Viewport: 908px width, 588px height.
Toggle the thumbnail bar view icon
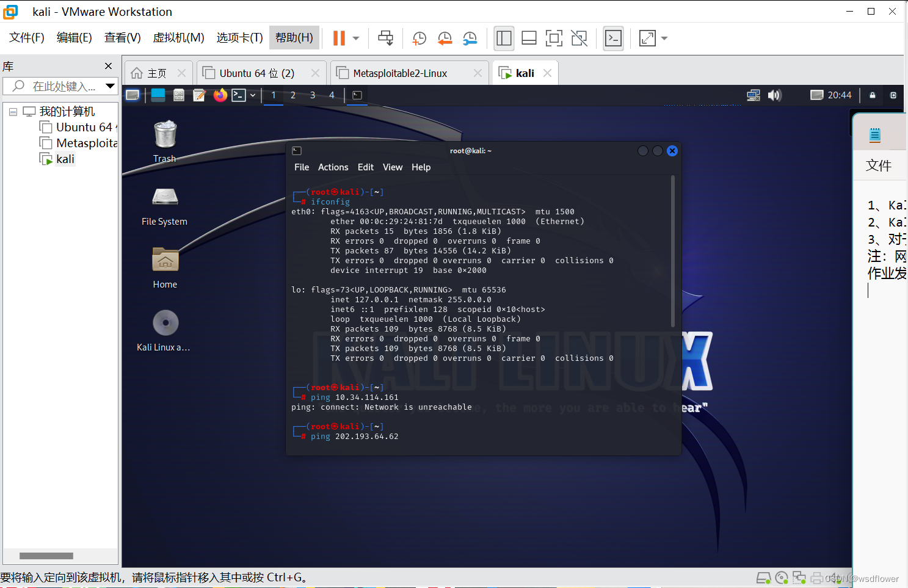pyautogui.click(x=529, y=38)
